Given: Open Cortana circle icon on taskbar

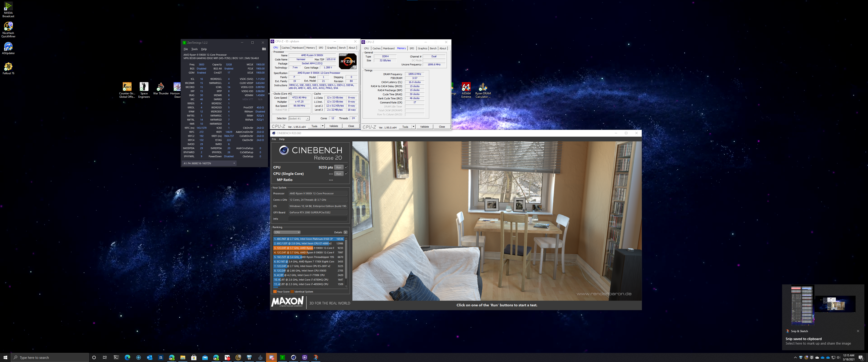Looking at the screenshot, I should [x=94, y=357].
